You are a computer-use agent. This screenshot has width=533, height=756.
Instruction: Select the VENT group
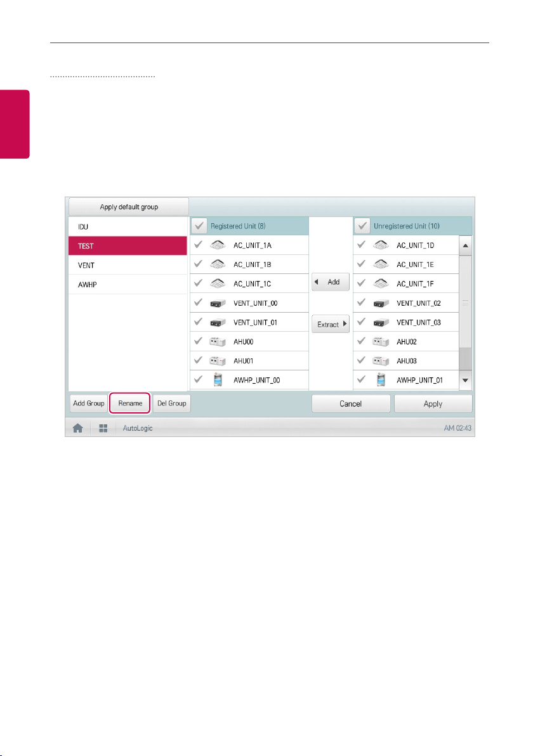(128, 265)
